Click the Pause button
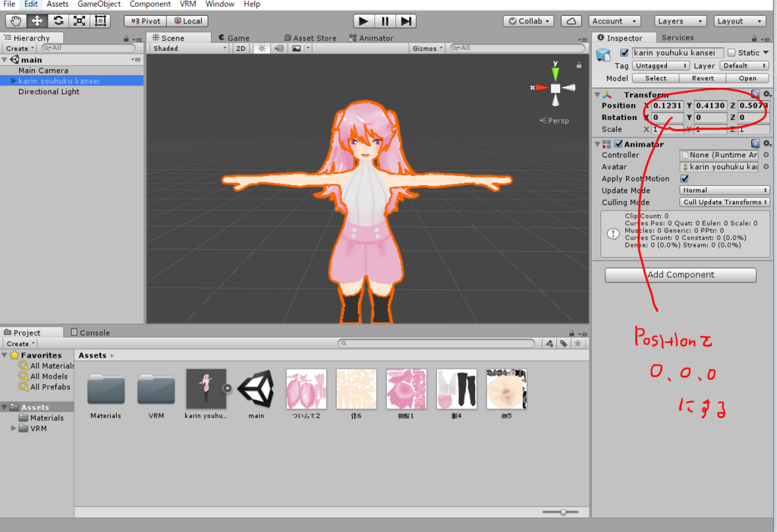 (385, 20)
